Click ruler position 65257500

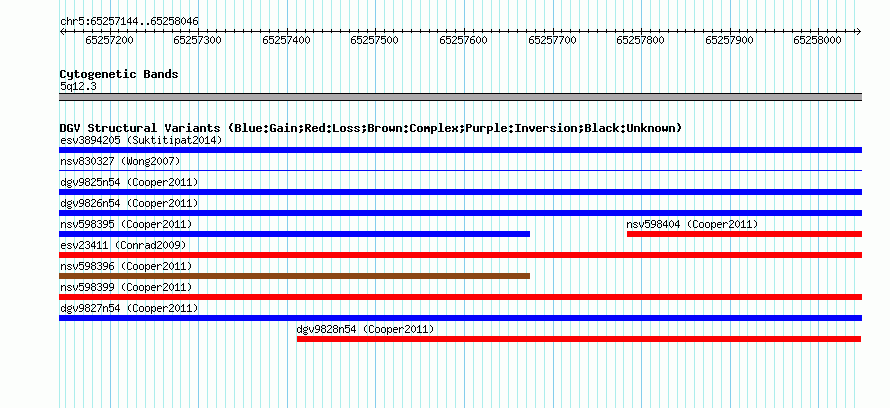[x=375, y=40]
